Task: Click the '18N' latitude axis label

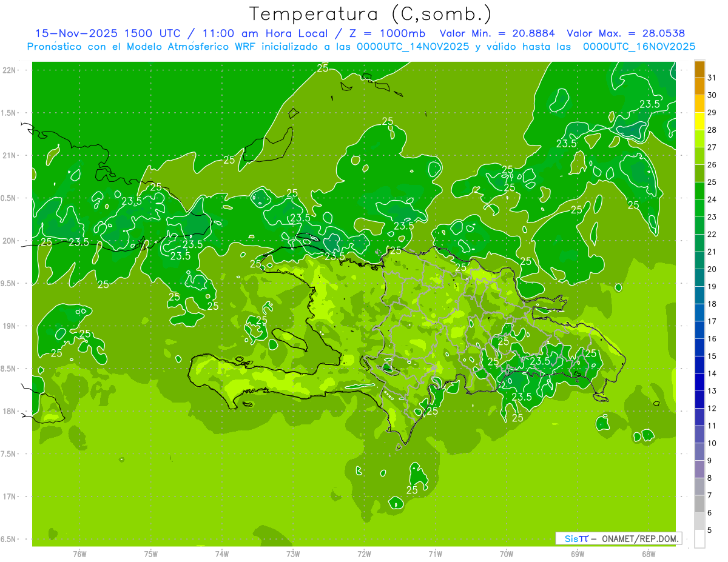Action: (10, 412)
